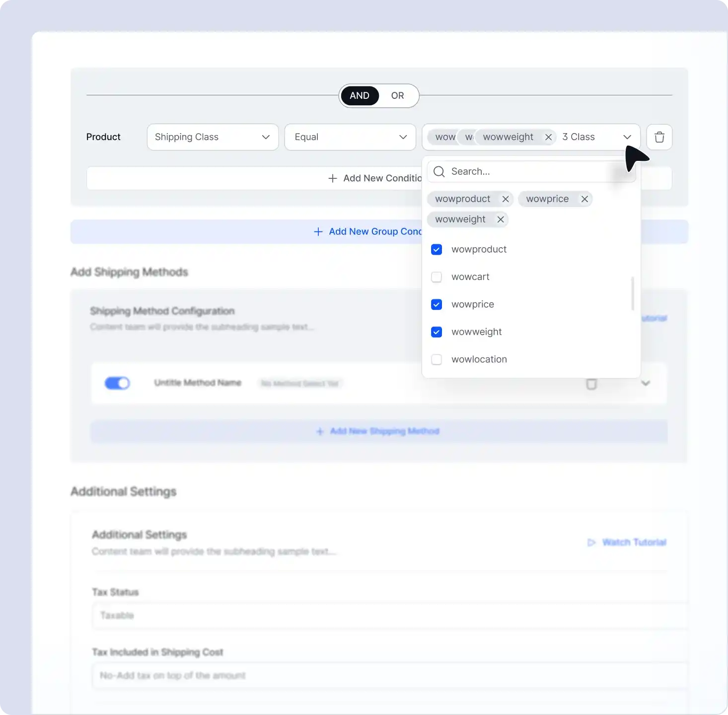This screenshot has height=715, width=728.
Task: Expand the Untitle Method Name row chevron
Action: pos(645,383)
